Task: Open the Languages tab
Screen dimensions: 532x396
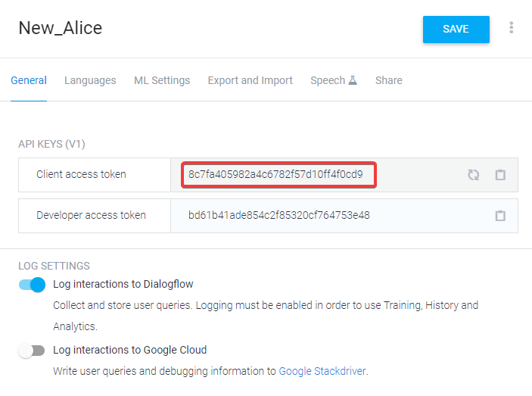Action: point(90,80)
